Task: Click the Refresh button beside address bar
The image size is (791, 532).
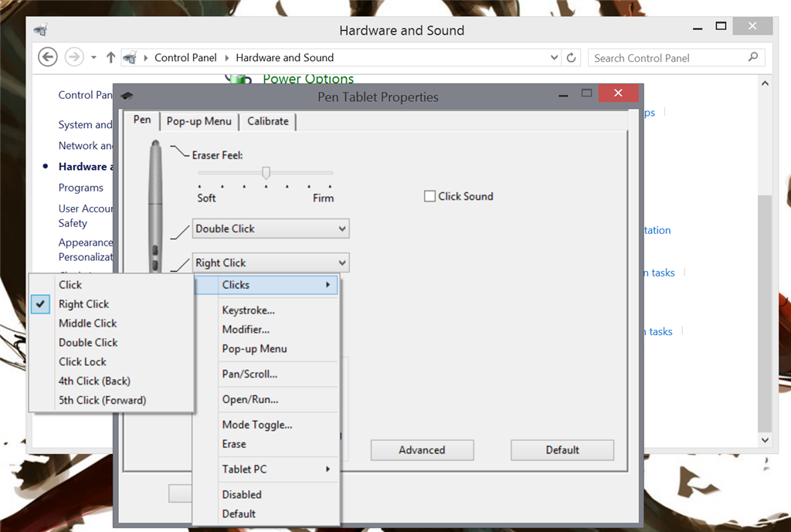Action: click(x=571, y=57)
